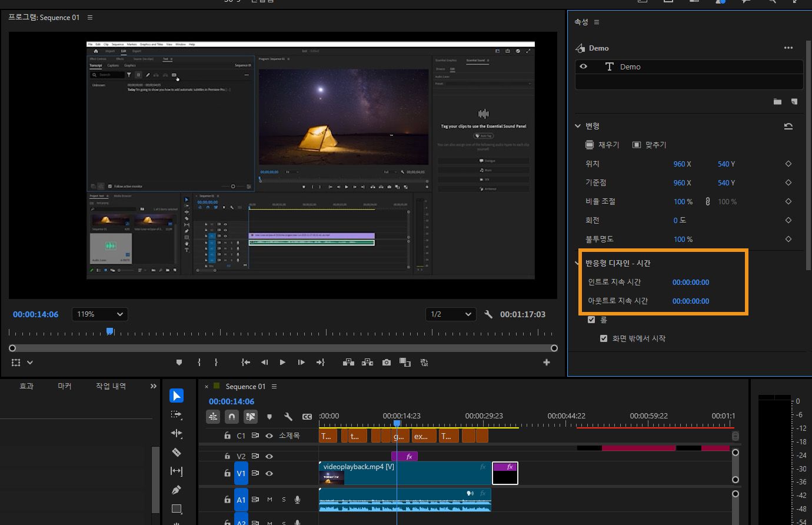Reset the 변형 transform section
812x525 pixels.
point(788,126)
